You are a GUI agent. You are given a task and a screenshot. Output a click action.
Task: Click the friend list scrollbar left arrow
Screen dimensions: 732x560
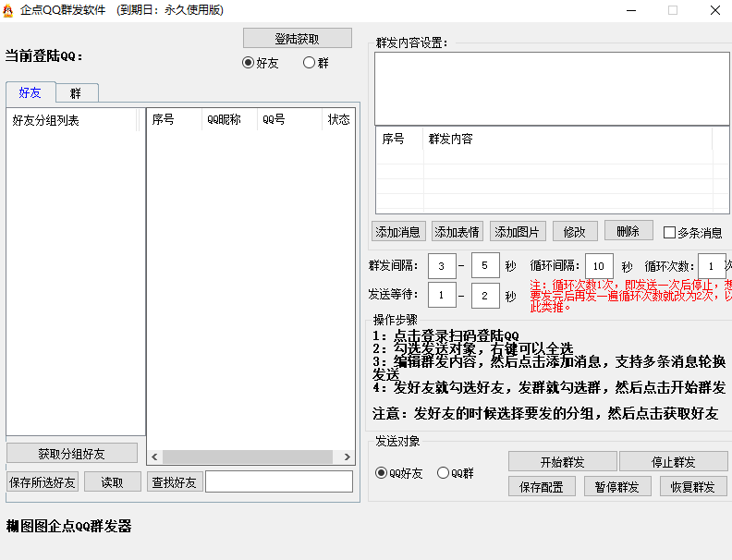coord(154,457)
